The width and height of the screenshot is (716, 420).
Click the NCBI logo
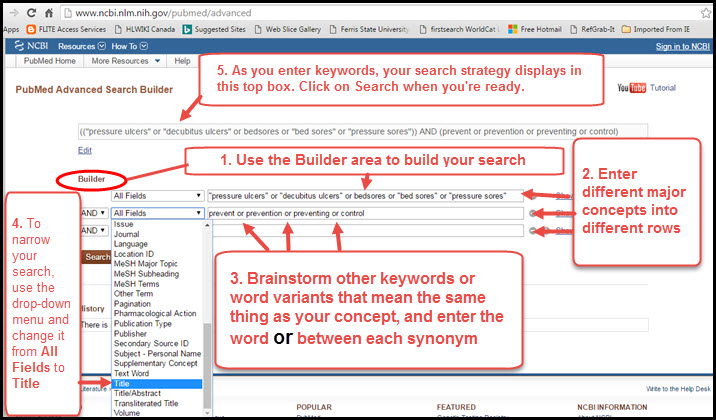[x=31, y=46]
